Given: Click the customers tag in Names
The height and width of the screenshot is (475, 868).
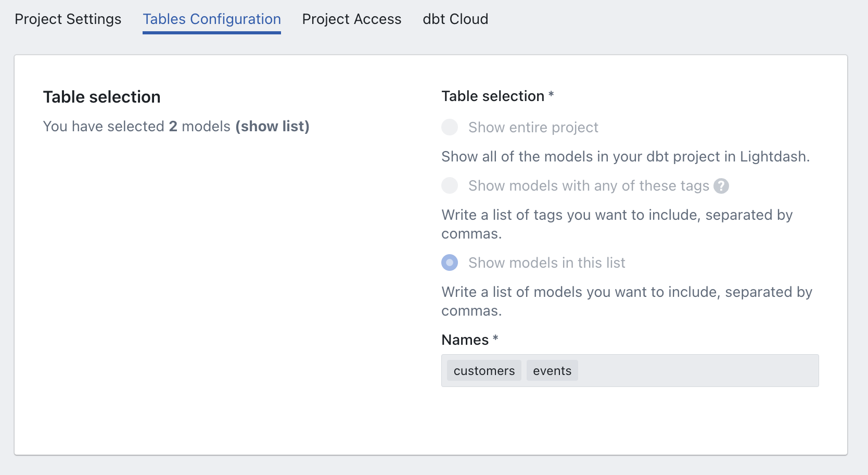Looking at the screenshot, I should 484,371.
